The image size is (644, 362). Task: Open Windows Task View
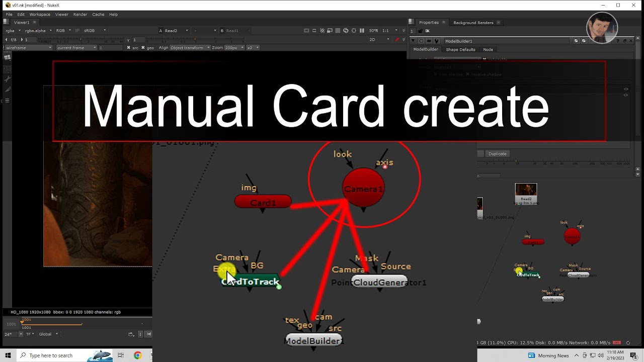tap(121, 355)
